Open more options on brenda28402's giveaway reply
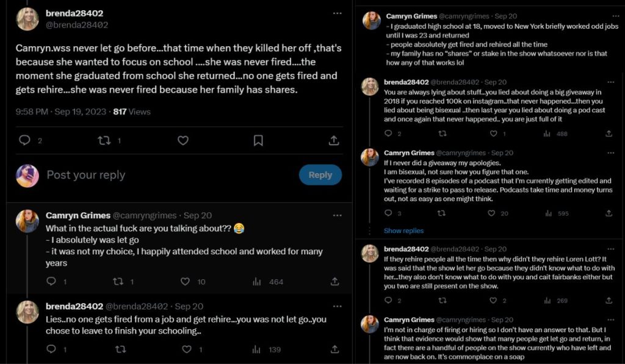The width and height of the screenshot is (625, 364). 609,82
